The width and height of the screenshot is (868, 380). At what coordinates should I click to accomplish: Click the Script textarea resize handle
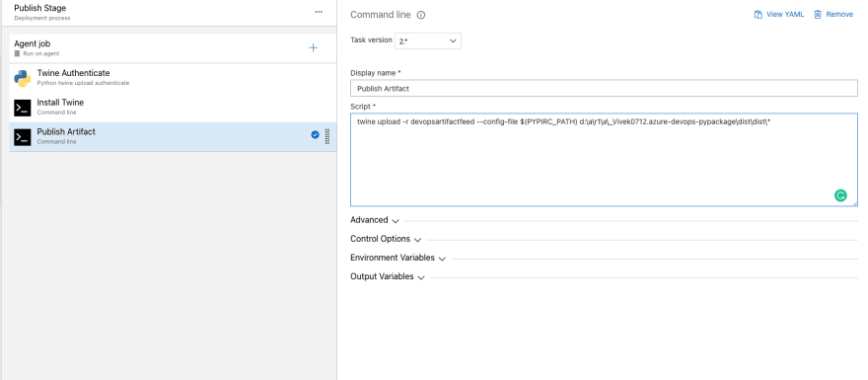[854, 203]
